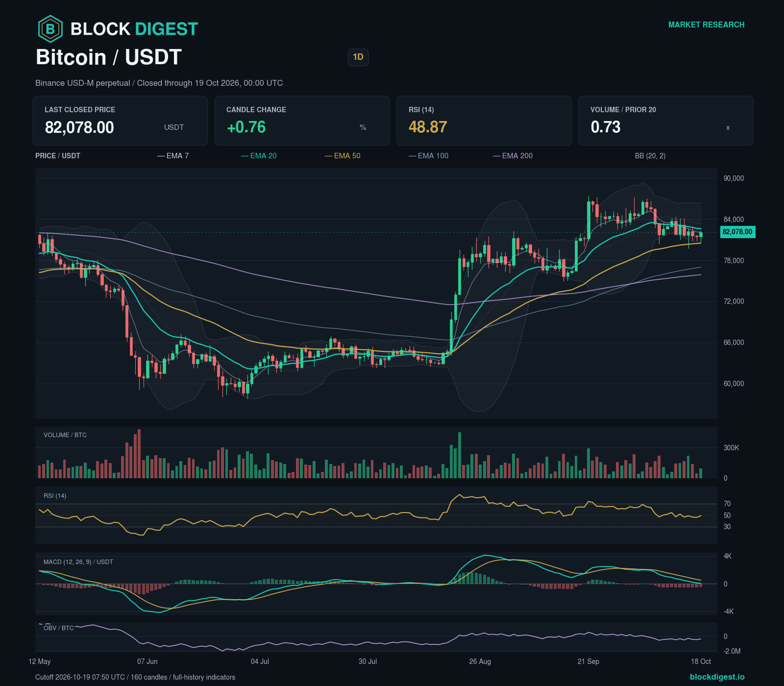Click the 04 Jul date marker
Viewport: 784px width, 686px height.
tap(260, 661)
